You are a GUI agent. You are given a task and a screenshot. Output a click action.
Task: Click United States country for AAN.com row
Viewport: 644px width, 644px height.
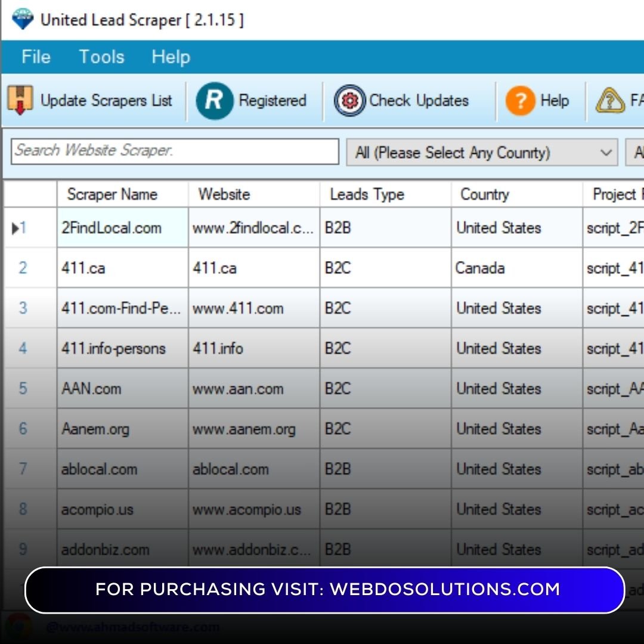[516, 389]
